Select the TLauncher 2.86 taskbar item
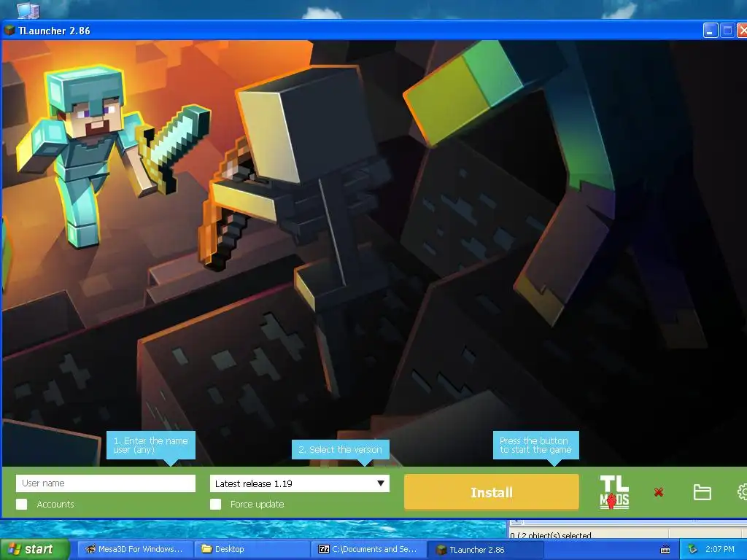The height and width of the screenshot is (560, 747). (x=486, y=550)
